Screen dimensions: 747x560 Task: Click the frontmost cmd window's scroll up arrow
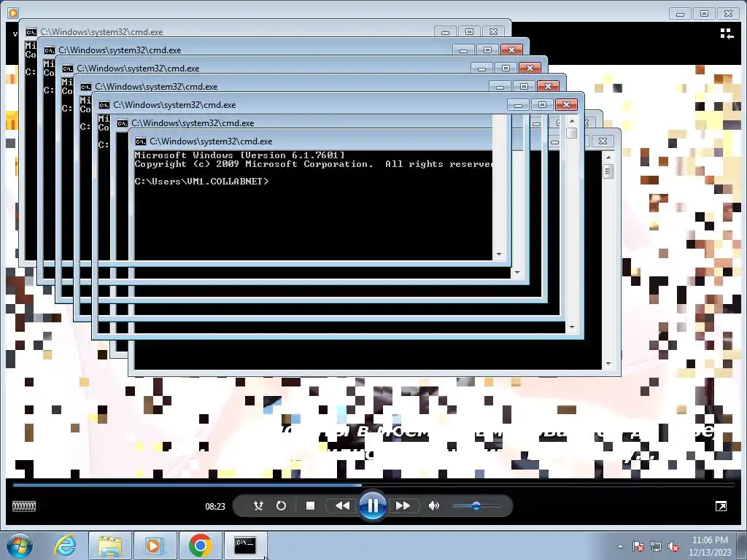(x=608, y=157)
